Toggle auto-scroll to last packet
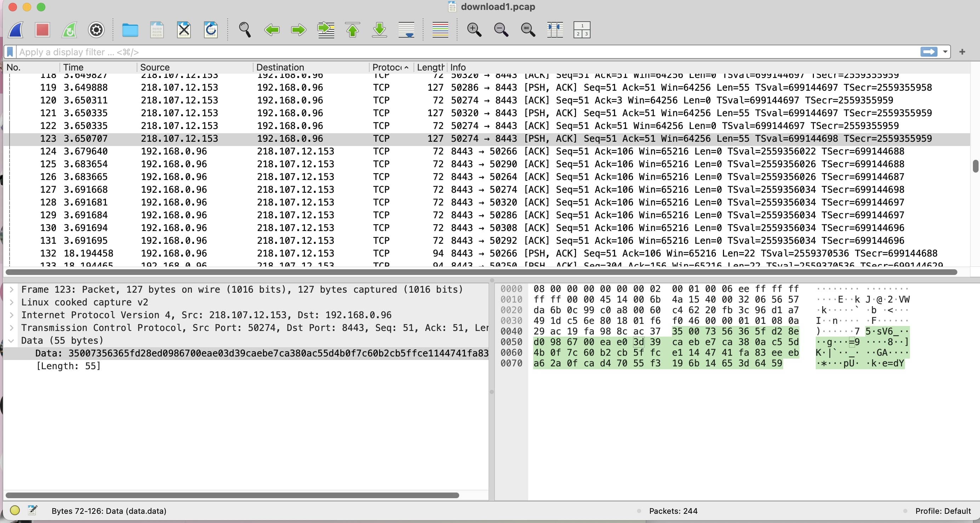 point(406,30)
